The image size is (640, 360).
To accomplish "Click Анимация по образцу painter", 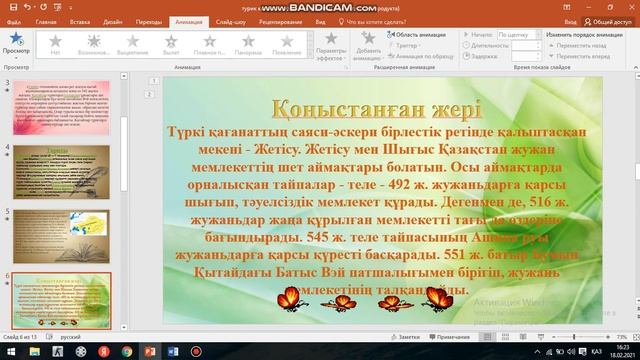I will 420,56.
